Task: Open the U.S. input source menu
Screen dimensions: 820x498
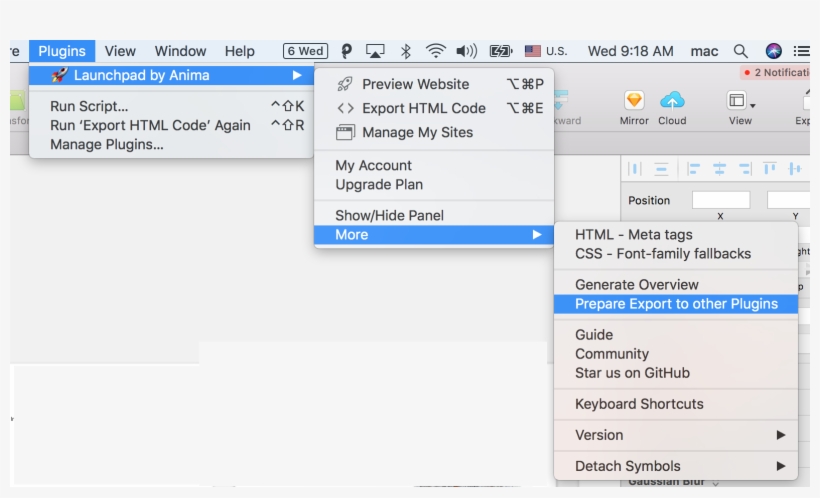Action: pos(546,51)
